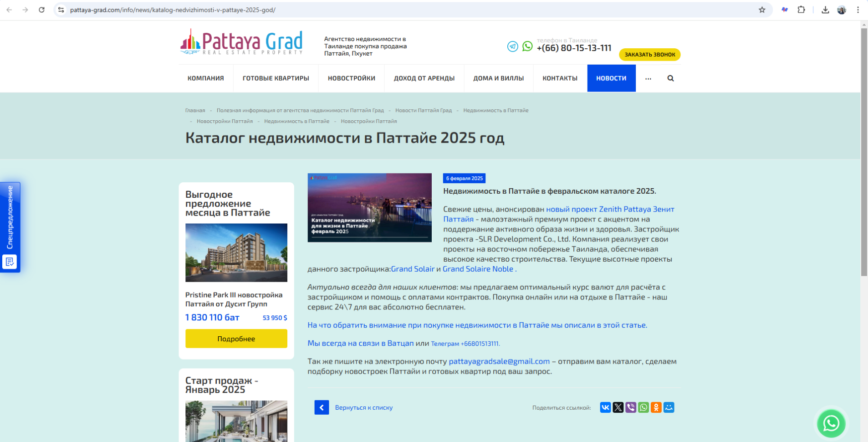The image size is (868, 442).
Task: Share the article to VK
Action: coord(605,407)
